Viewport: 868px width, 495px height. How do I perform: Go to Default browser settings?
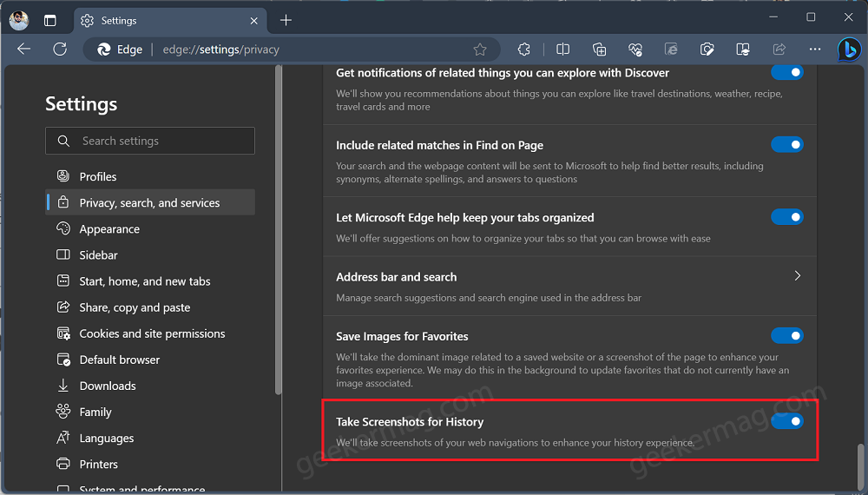(150, 360)
